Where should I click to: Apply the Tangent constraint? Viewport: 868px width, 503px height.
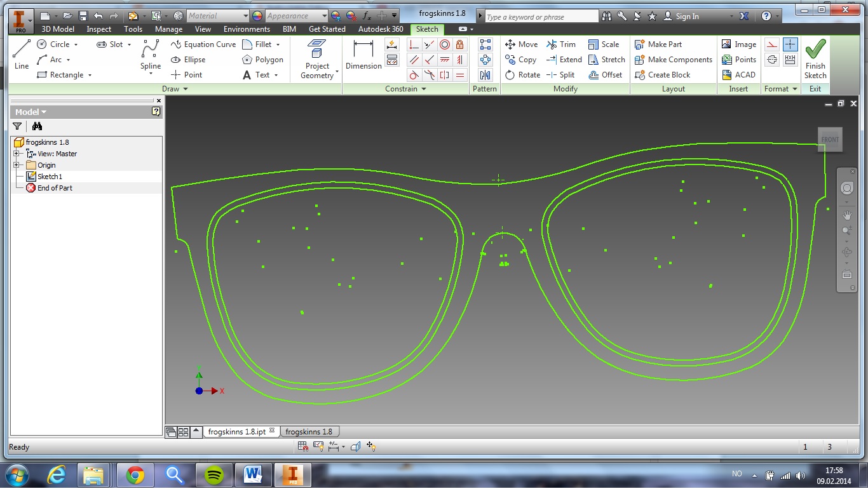tap(414, 75)
